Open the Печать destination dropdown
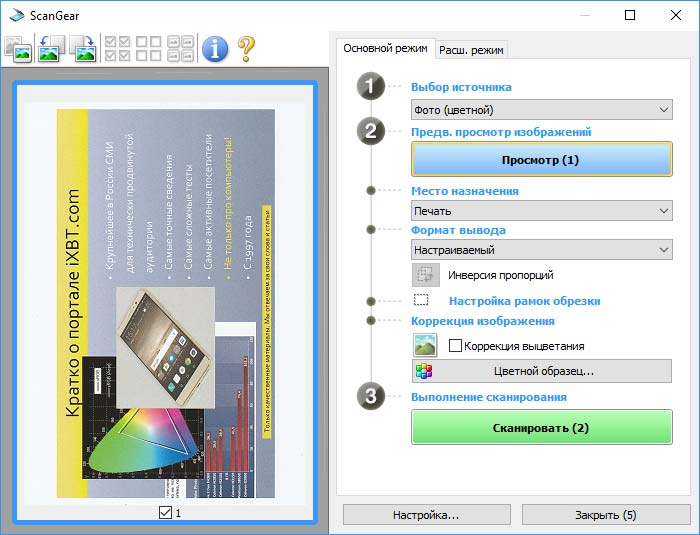Viewport: 700px width, 535px height. [542, 211]
